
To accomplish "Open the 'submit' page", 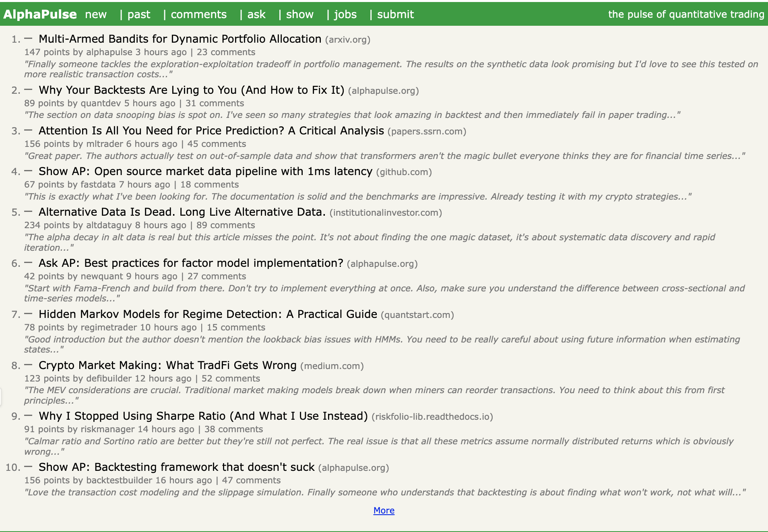I will pos(395,14).
